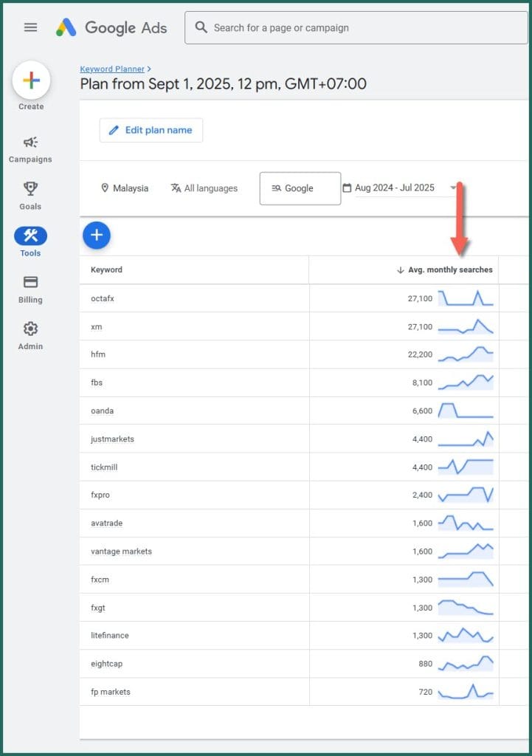This screenshot has height=756, width=532.
Task: Select the justmarkets keyword row
Action: [x=303, y=439]
